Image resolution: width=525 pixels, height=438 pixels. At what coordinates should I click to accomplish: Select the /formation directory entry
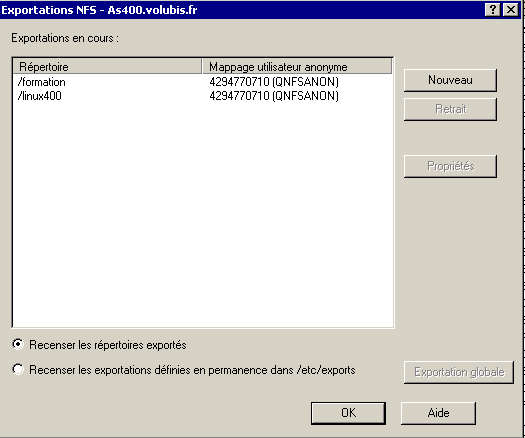click(42, 82)
